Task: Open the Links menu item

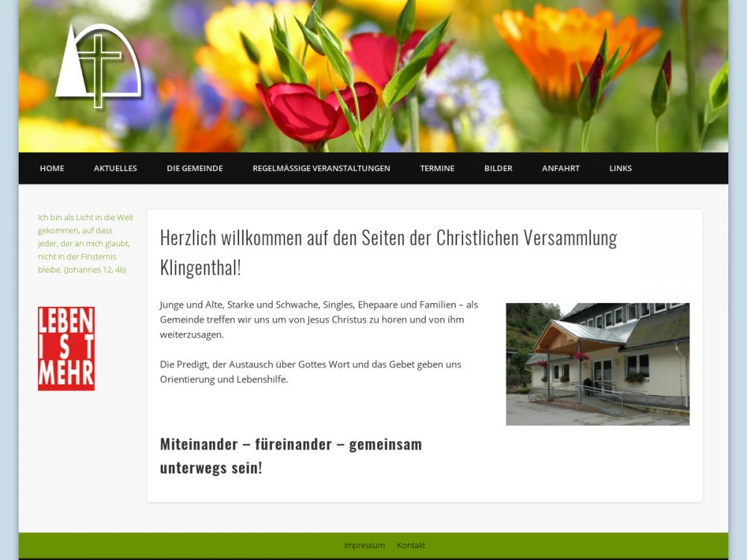Action: click(620, 168)
